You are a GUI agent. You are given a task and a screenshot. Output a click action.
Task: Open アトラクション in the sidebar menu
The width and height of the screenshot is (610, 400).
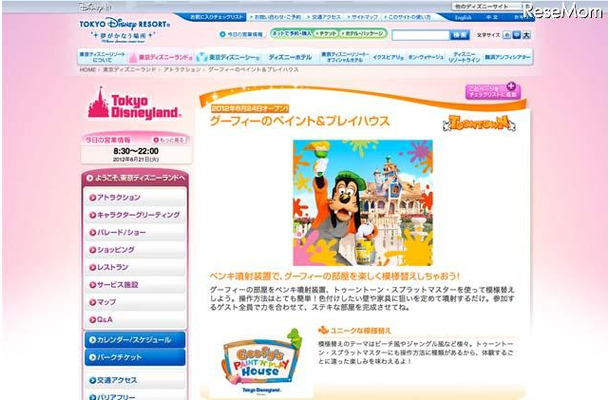point(135,197)
